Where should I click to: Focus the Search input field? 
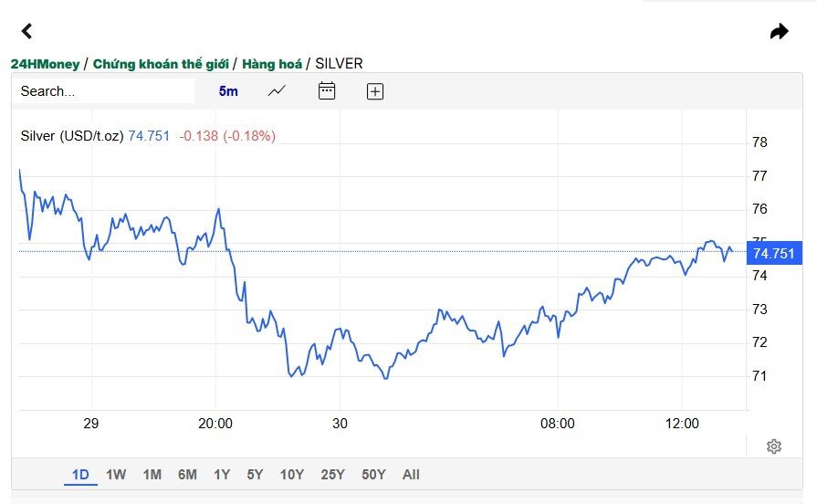[x=104, y=91]
